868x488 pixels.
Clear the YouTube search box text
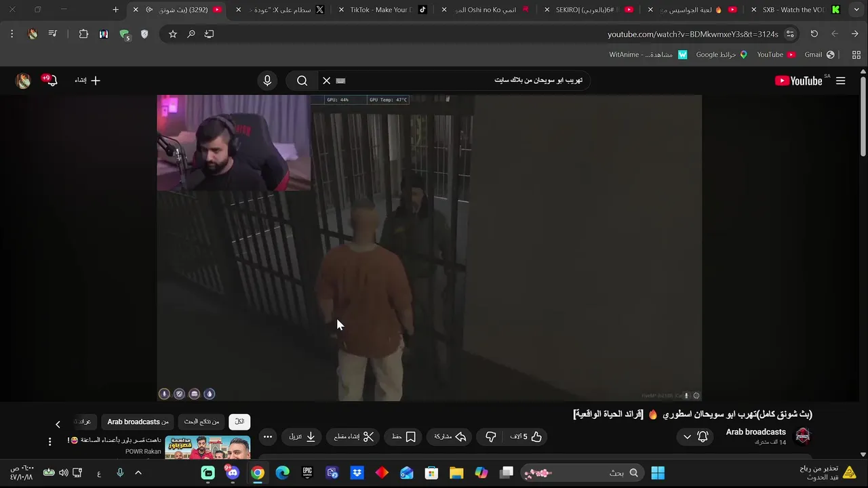pos(326,81)
